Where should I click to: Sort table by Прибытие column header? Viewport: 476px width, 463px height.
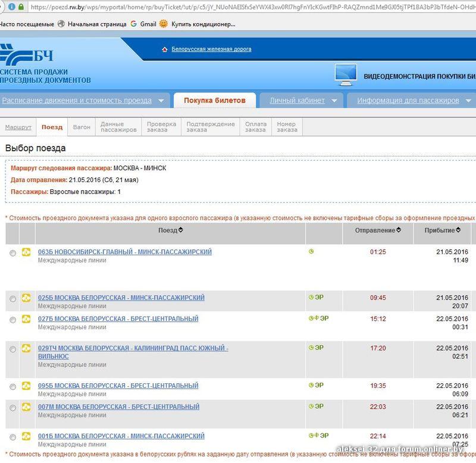pos(439,230)
